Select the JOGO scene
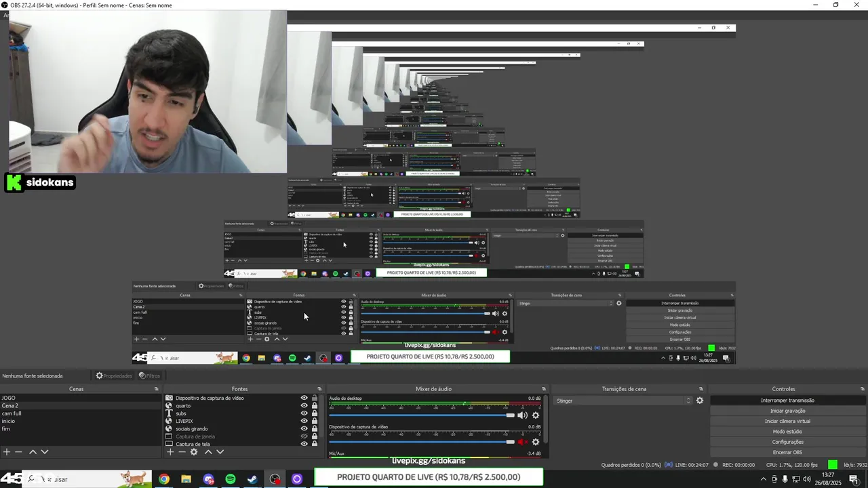Viewport: 868px width, 488px height. pyautogui.click(x=80, y=398)
